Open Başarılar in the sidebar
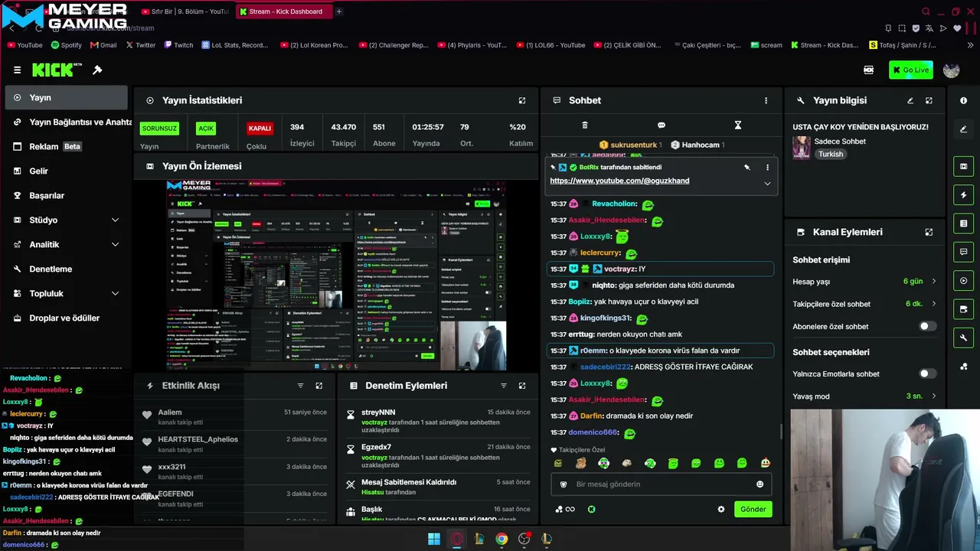980x551 pixels. pyautogui.click(x=66, y=195)
